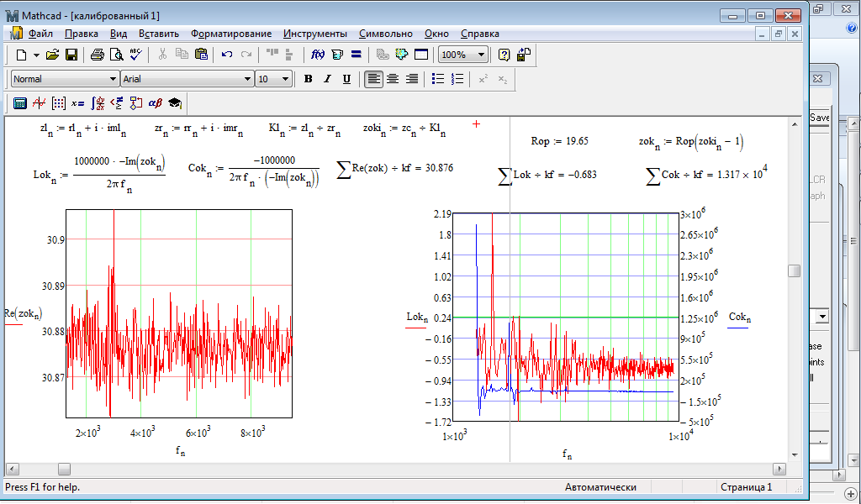The height and width of the screenshot is (504, 861).
Task: Open the Calculator toolbar palette
Action: tap(20, 103)
